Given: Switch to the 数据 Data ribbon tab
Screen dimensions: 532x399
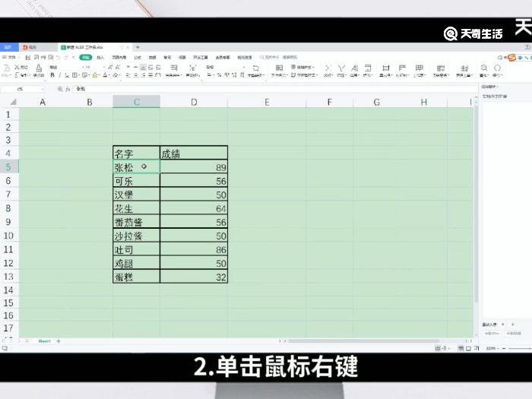Looking at the screenshot, I should (x=152, y=57).
